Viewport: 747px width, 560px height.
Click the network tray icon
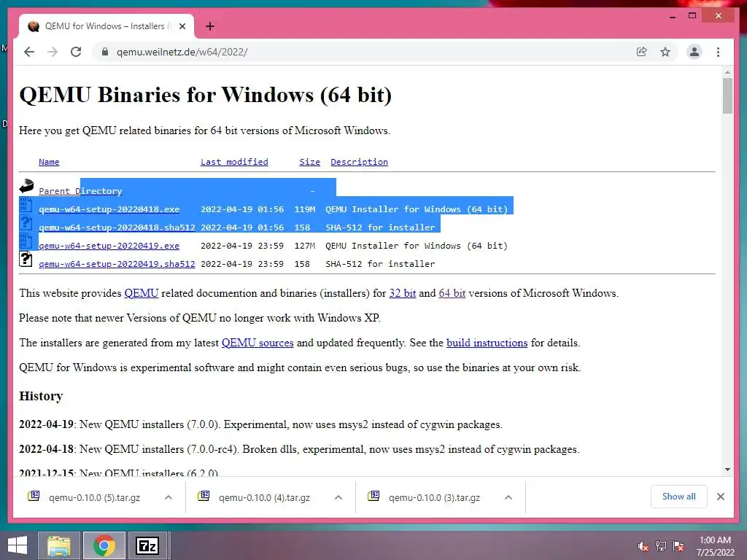pos(660,546)
